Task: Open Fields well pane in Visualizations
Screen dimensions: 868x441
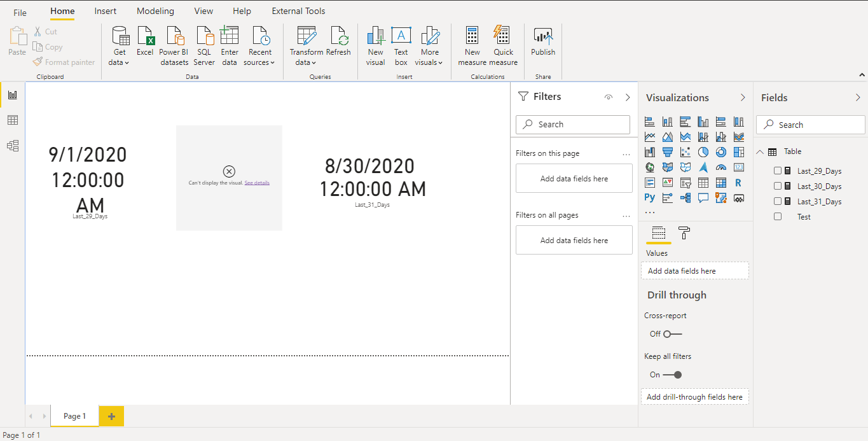Action: 659,233
